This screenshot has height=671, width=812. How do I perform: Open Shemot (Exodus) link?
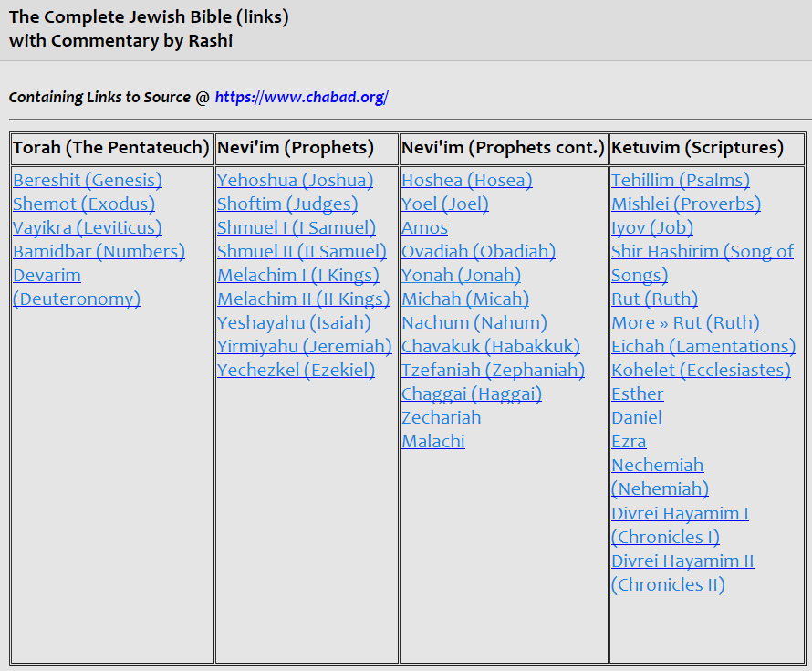[x=84, y=204]
